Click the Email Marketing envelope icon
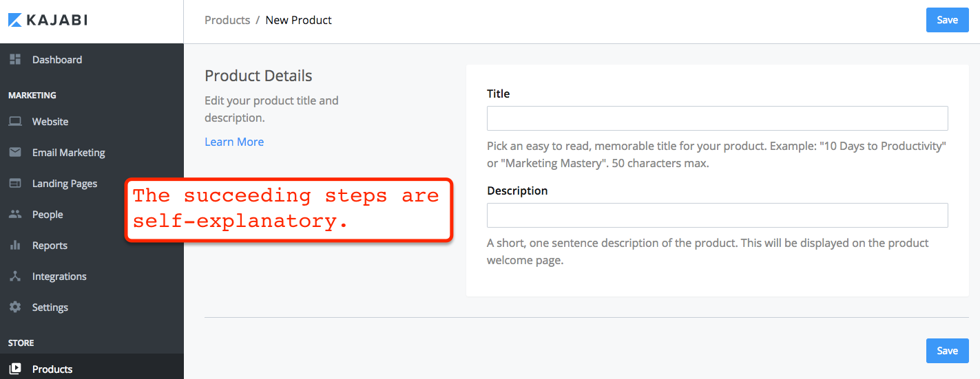 pos(15,152)
